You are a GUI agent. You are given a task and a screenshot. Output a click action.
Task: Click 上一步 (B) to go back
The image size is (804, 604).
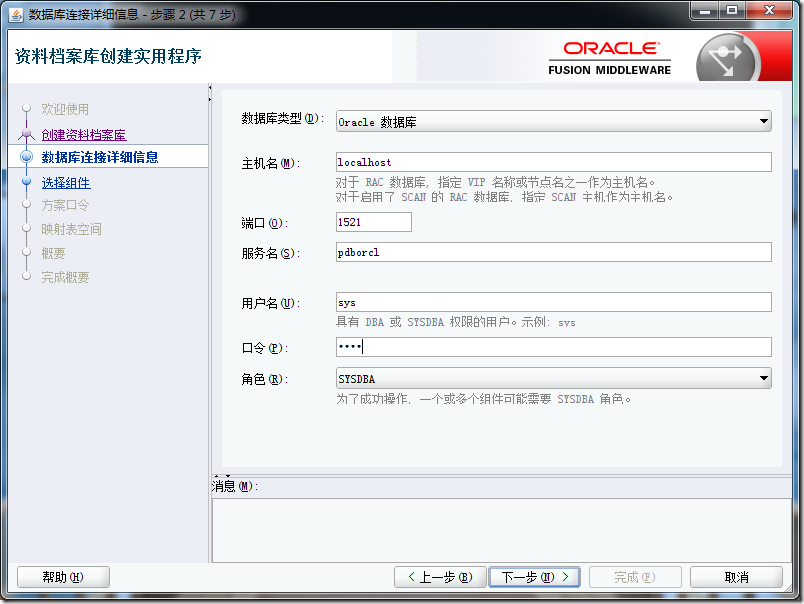coord(440,577)
